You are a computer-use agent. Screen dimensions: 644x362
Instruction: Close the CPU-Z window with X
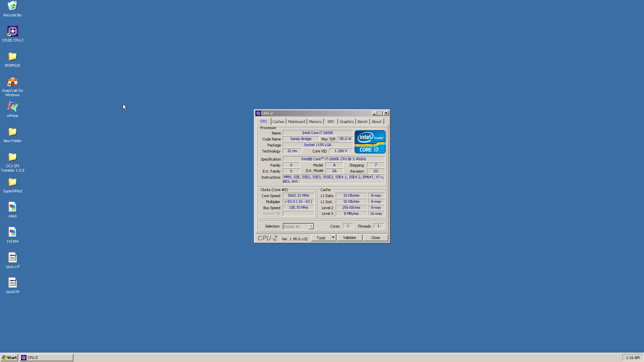(386, 113)
